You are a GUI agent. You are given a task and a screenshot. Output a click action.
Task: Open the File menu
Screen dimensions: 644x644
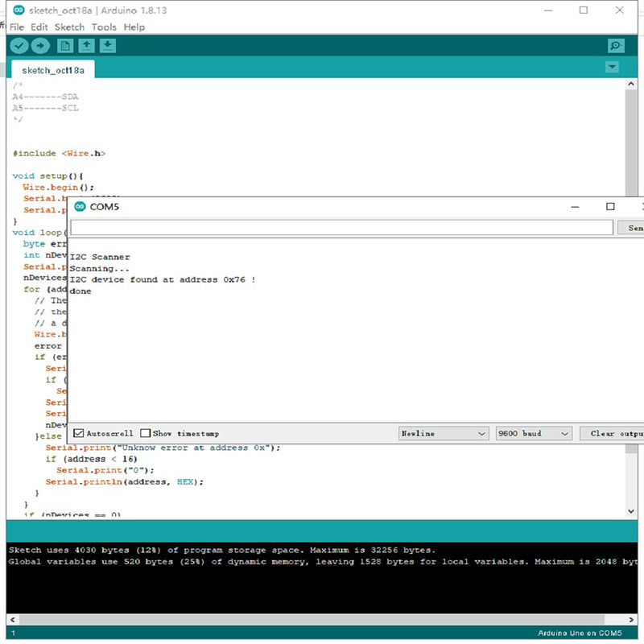pyautogui.click(x=17, y=27)
